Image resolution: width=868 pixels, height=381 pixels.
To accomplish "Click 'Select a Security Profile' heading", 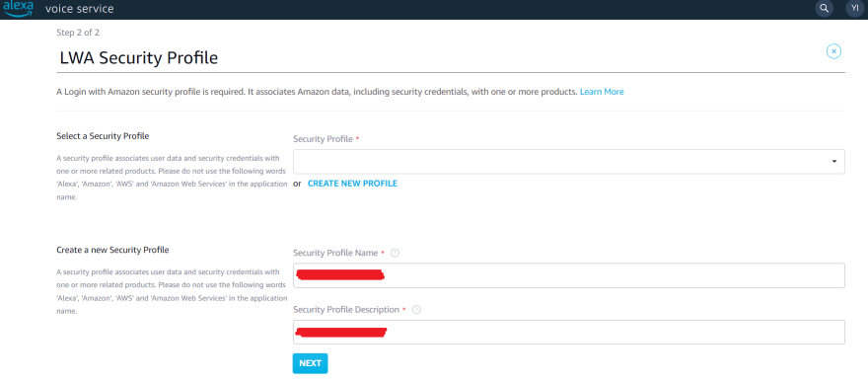I will 103,135.
